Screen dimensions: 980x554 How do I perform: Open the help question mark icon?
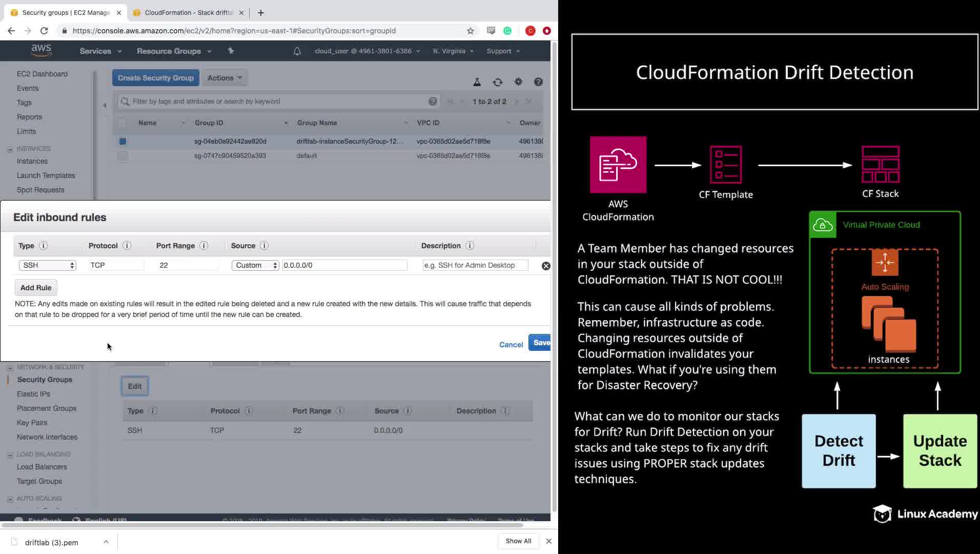coord(538,82)
